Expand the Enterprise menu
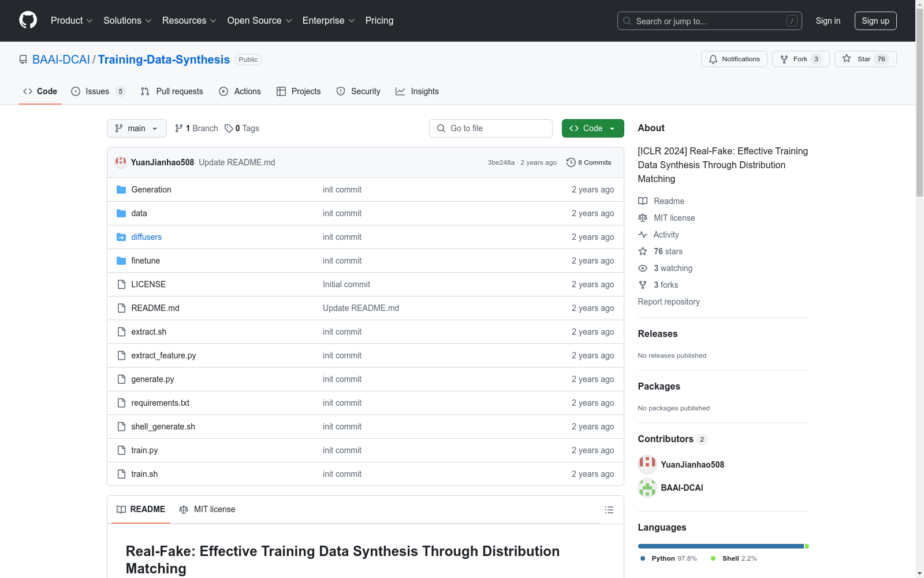This screenshot has height=578, width=924. click(329, 21)
